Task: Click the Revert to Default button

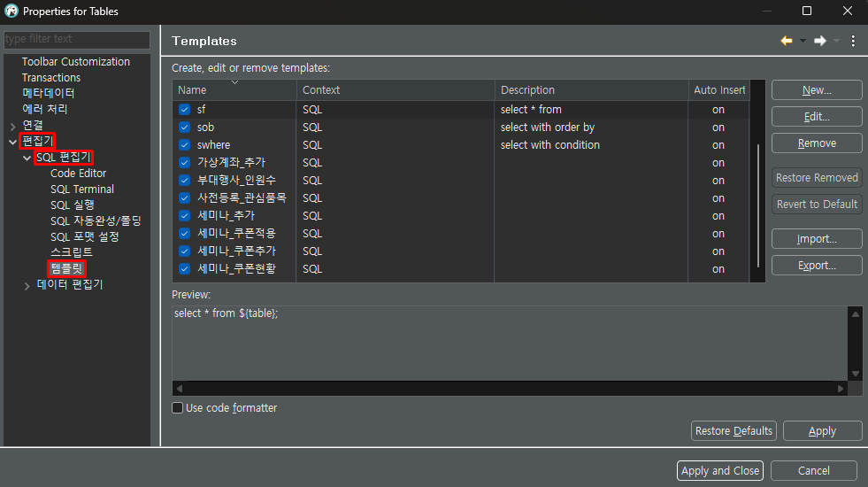Action: tap(817, 205)
